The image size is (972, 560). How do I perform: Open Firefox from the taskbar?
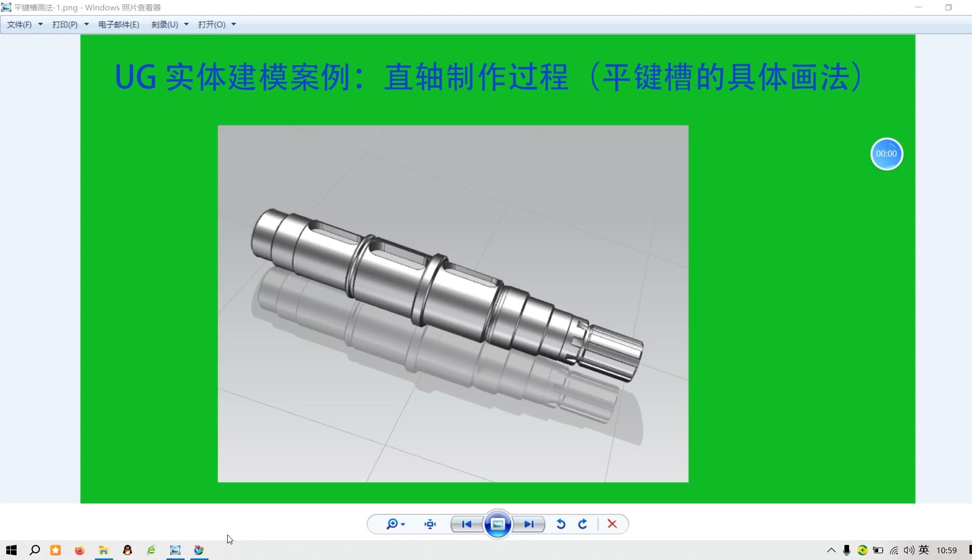pos(79,550)
